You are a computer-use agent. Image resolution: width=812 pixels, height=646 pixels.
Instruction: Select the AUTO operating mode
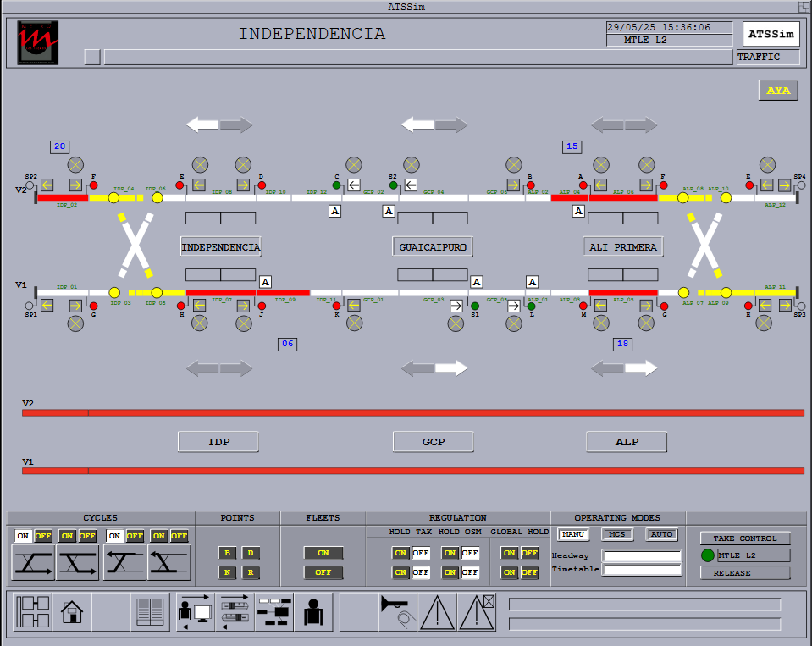tap(661, 534)
